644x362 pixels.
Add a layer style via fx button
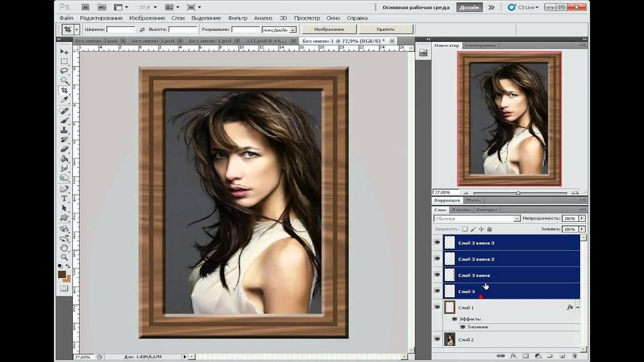coord(513,355)
